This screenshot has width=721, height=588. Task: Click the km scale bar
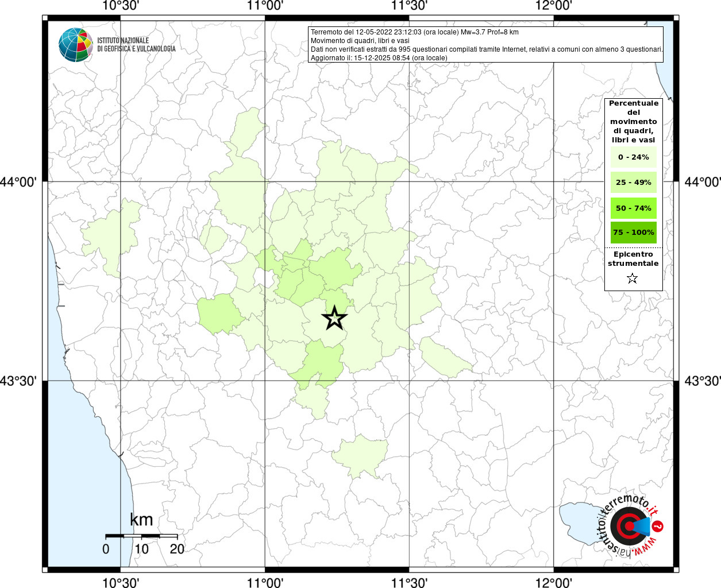click(141, 536)
